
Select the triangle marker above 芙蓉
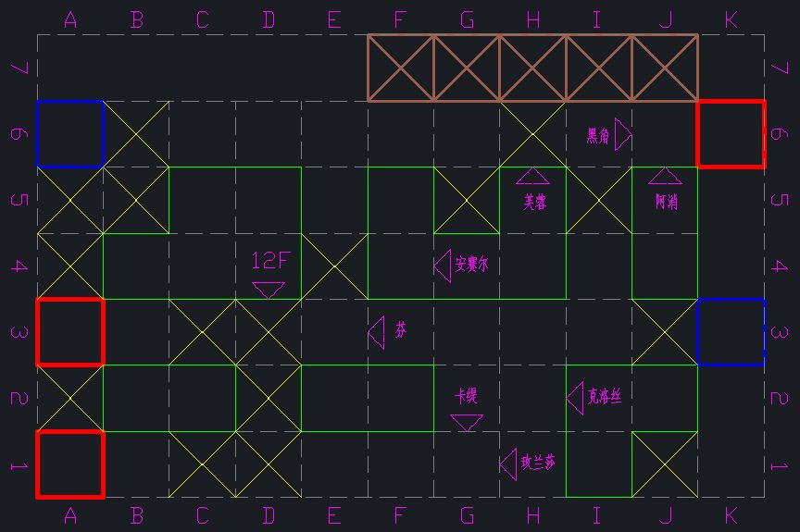tap(532, 177)
